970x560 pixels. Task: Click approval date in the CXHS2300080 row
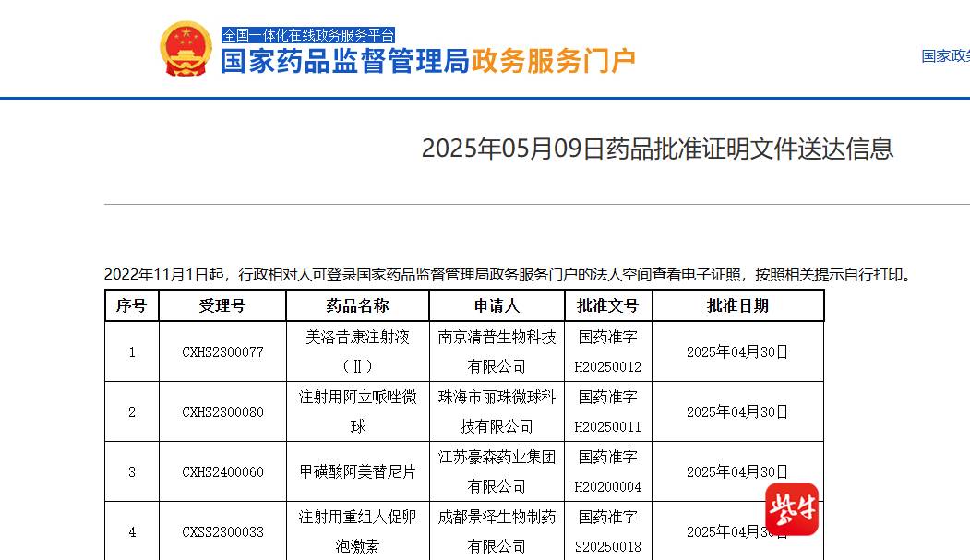pos(737,412)
